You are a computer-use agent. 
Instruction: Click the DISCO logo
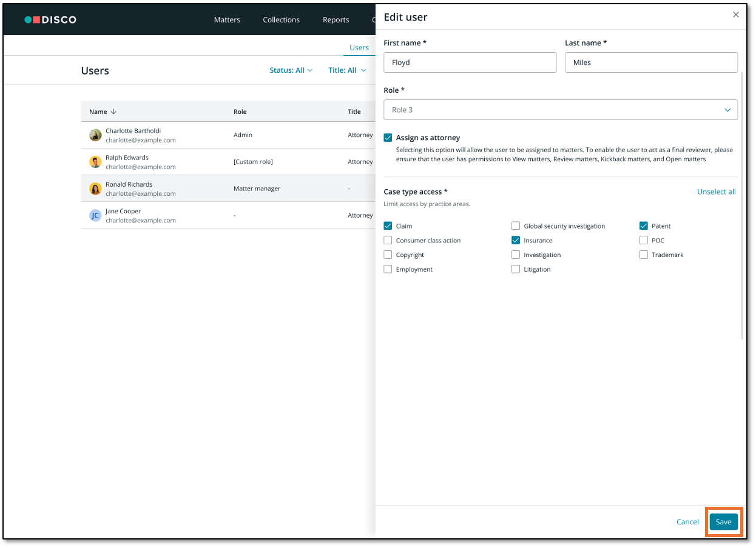tap(50, 20)
